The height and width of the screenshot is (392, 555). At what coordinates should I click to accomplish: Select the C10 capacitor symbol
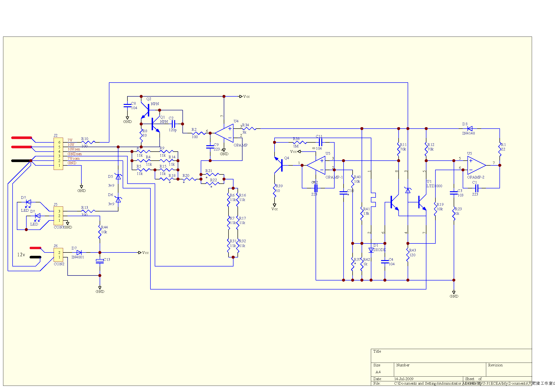click(x=344, y=193)
